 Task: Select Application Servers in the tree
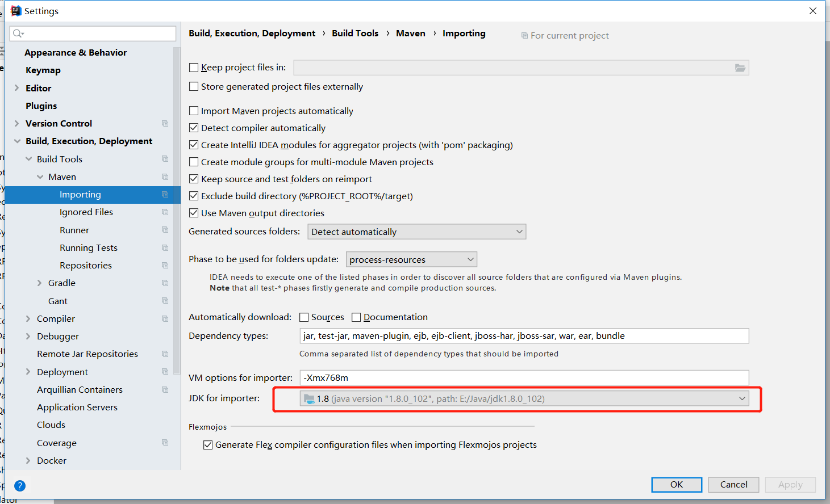coord(77,407)
